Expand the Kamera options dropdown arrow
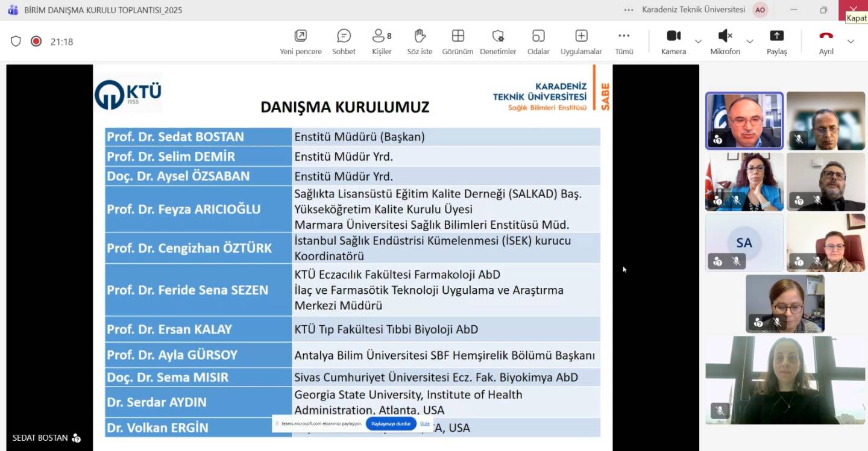This screenshot has width=868, height=451. tap(698, 42)
